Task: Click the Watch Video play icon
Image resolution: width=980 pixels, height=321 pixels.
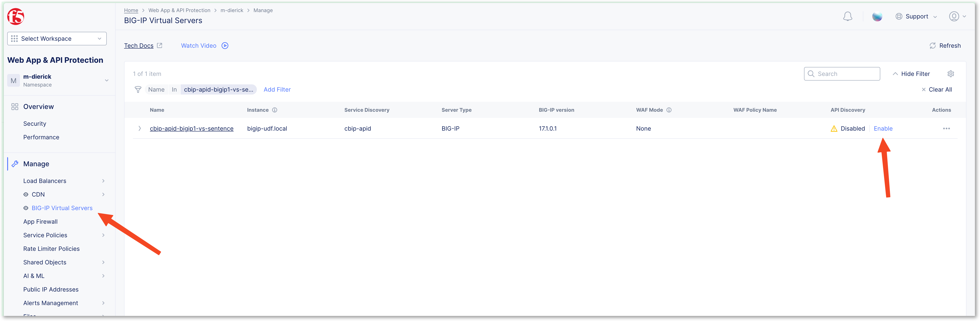Action: pos(225,46)
